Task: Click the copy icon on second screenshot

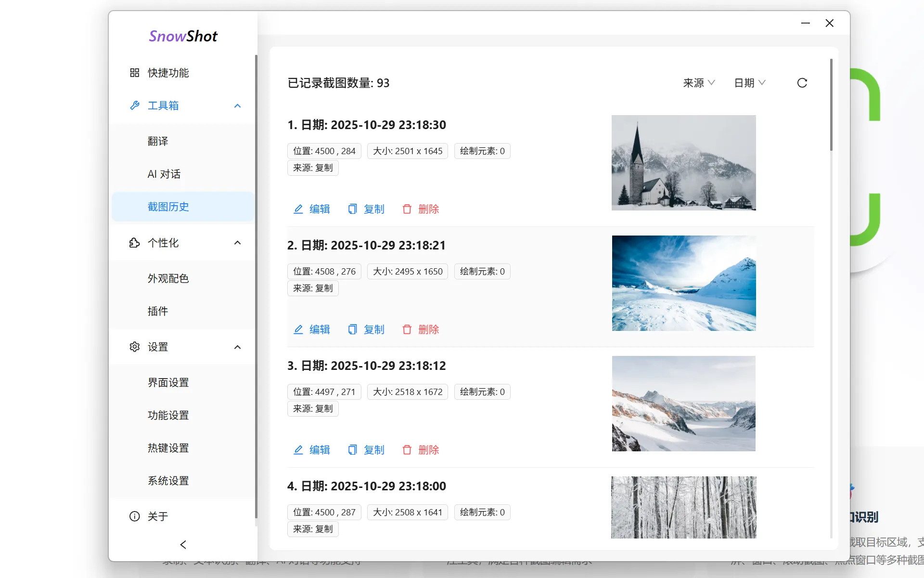Action: (353, 329)
